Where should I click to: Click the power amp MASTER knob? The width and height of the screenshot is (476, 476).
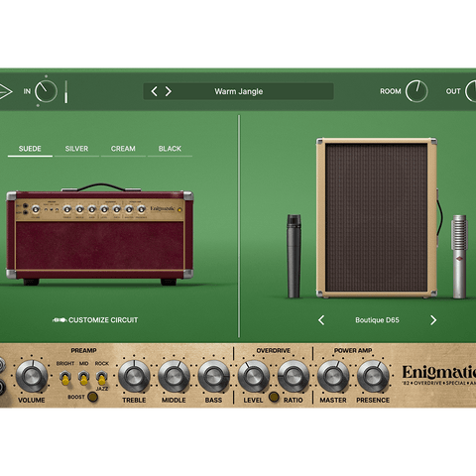(x=333, y=376)
